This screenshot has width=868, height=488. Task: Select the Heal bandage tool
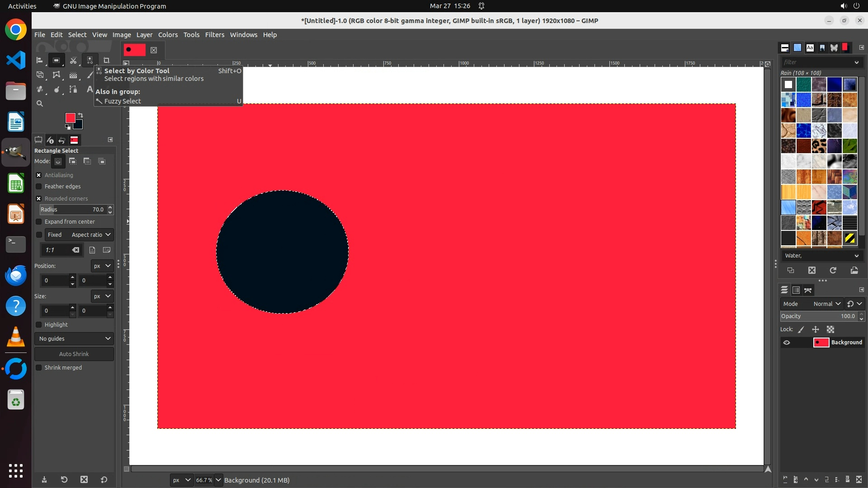[40, 89]
